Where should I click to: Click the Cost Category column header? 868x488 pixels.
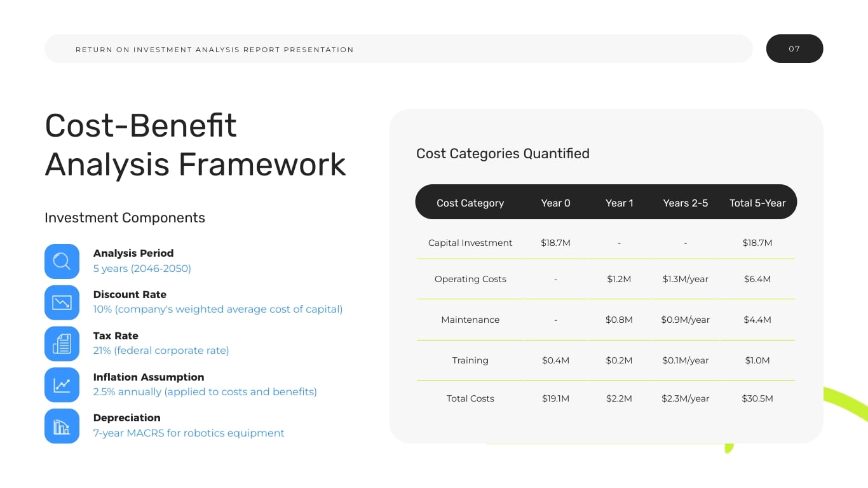pyautogui.click(x=470, y=203)
